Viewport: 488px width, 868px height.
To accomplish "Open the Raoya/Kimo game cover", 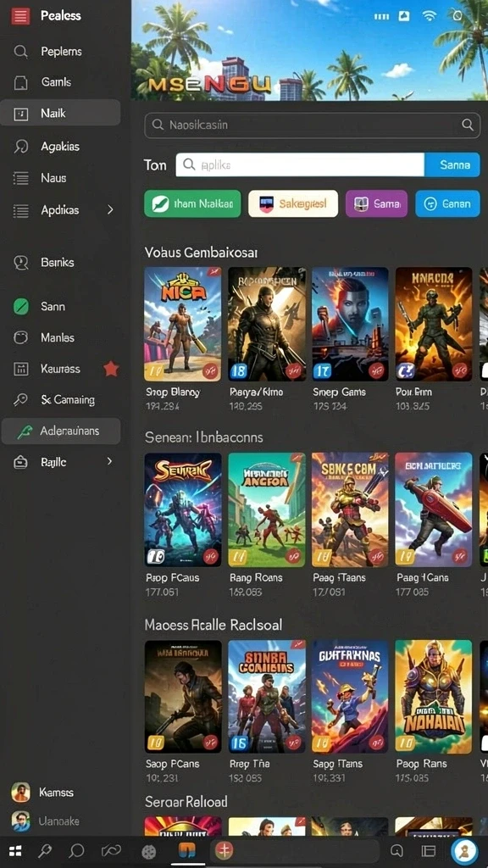I will (x=267, y=325).
